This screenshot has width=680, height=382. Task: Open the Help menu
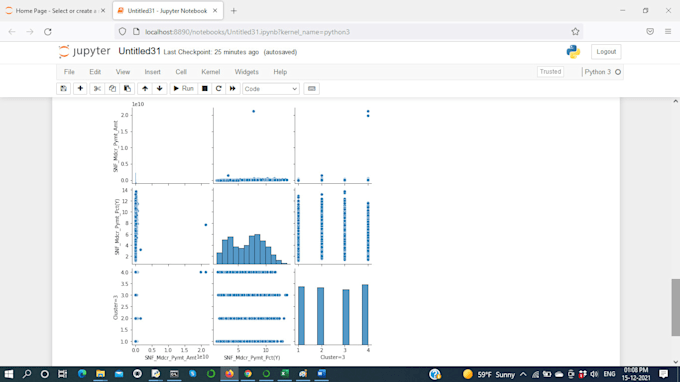click(280, 72)
